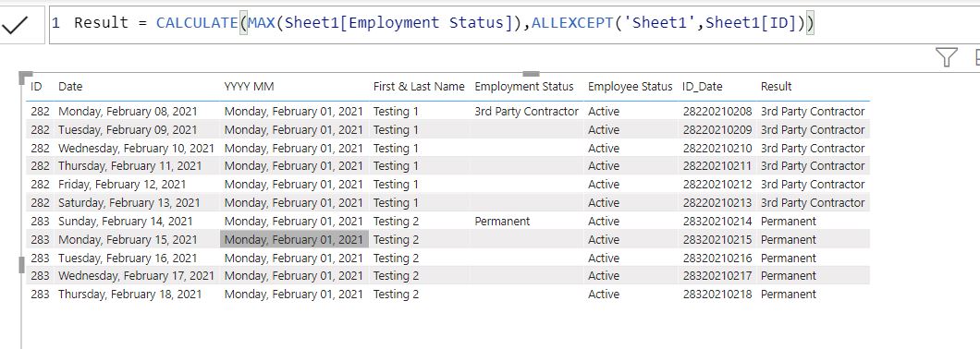
Task: Open the filter icon above the table
Action: [x=946, y=58]
